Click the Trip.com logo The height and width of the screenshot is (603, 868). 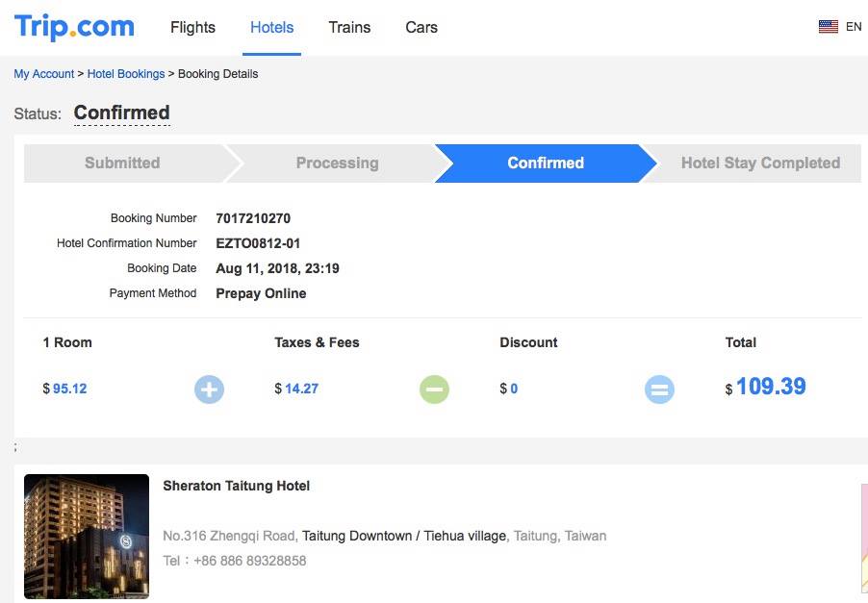74,27
